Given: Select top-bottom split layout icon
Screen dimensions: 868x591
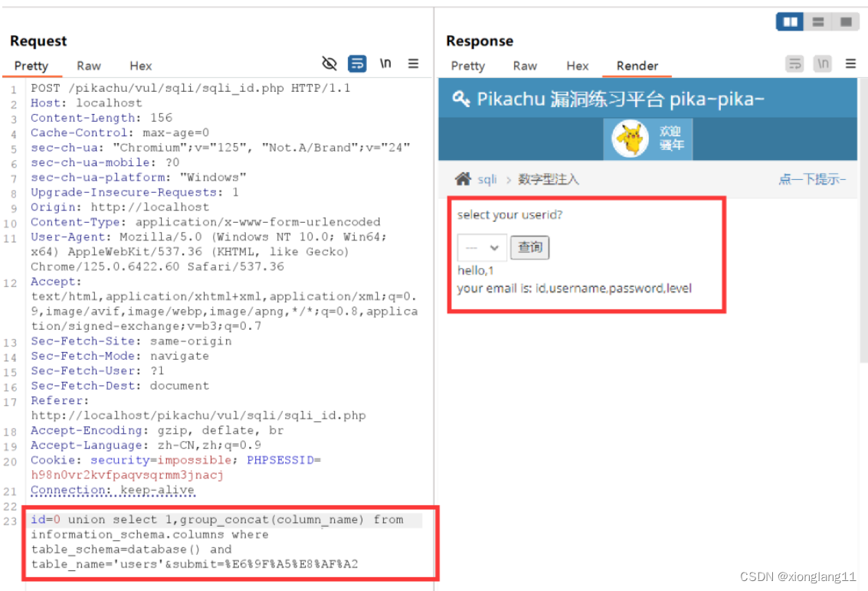Looking at the screenshot, I should click(817, 21).
